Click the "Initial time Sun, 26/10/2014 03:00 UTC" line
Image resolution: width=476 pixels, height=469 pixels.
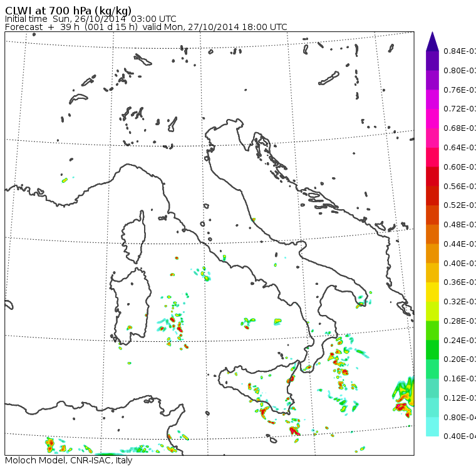(x=90, y=19)
